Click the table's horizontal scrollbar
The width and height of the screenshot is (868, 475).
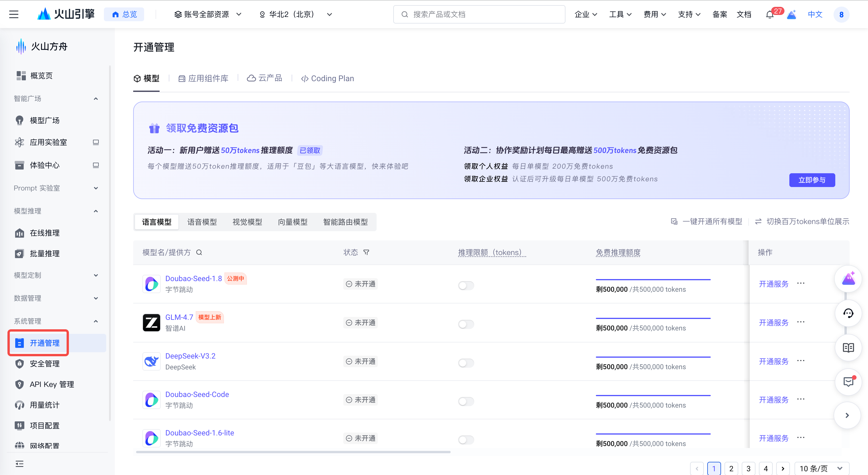293,452
